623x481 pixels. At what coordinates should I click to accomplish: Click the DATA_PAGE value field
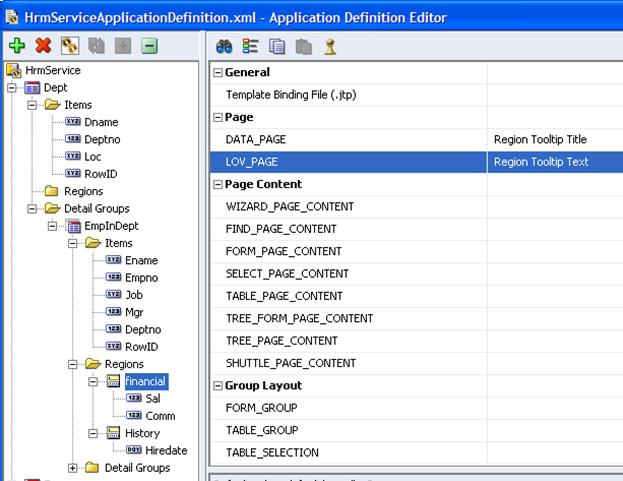tap(554, 140)
